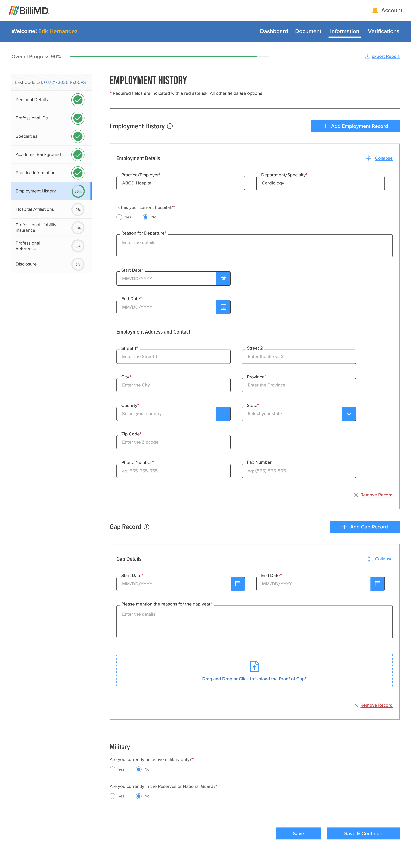Image resolution: width=411 pixels, height=868 pixels.
Task: Click the Gap Details End Date calendar icon
Action: tap(377, 584)
